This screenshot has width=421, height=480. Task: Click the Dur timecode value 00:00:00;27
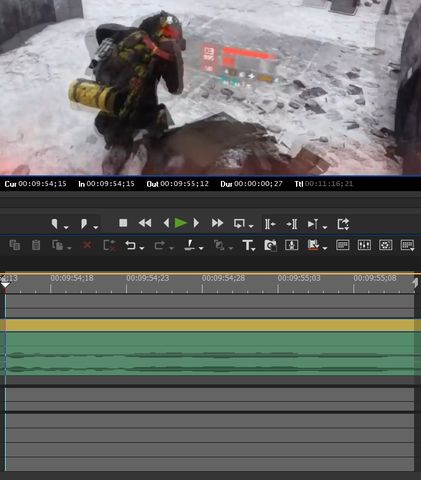coord(258,184)
